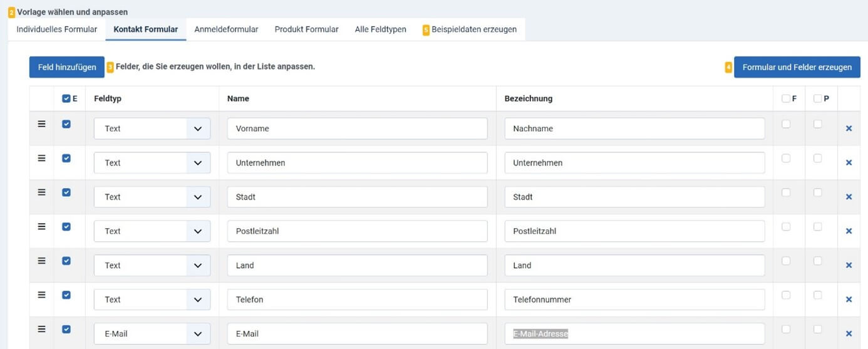Delete the Vorname row with the X icon

point(849,128)
